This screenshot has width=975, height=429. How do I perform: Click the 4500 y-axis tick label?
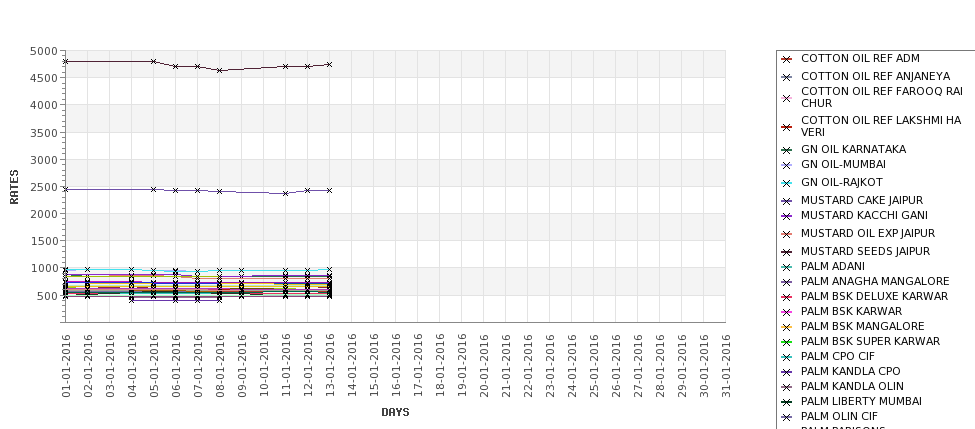tap(44, 78)
